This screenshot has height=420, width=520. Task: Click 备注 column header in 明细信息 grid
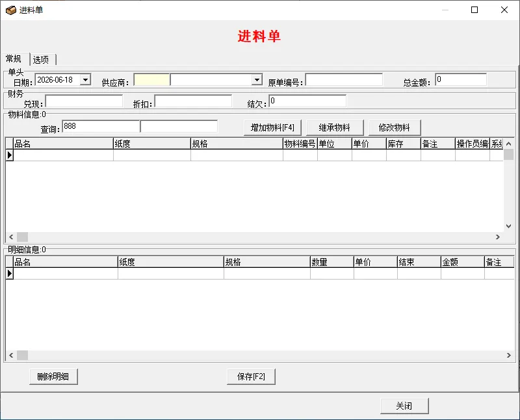(499, 262)
